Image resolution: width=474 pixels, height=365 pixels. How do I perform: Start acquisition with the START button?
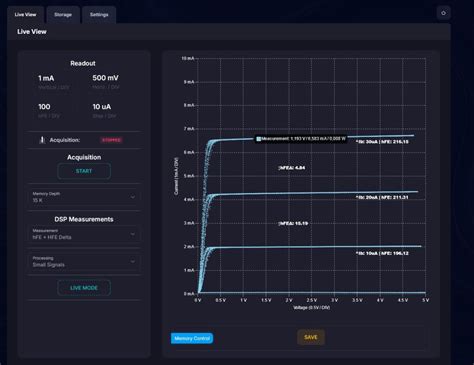[x=84, y=171]
